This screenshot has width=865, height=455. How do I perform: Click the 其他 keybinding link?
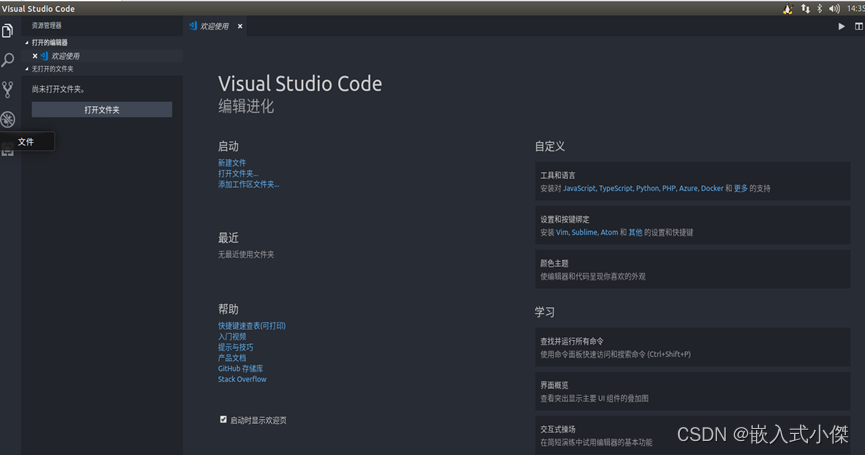coord(636,232)
